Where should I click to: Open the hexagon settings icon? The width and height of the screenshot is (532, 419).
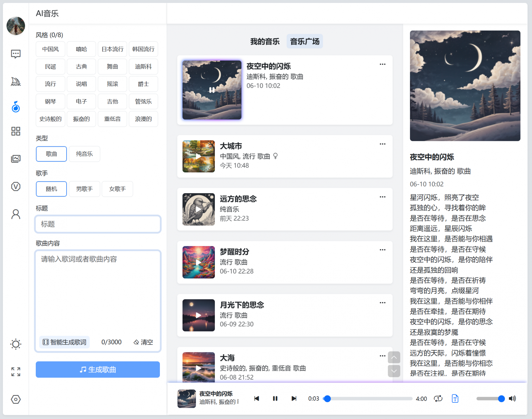click(x=16, y=399)
